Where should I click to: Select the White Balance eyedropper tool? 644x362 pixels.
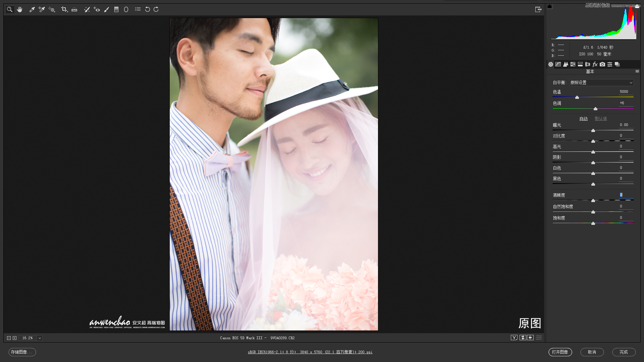tap(32, 9)
